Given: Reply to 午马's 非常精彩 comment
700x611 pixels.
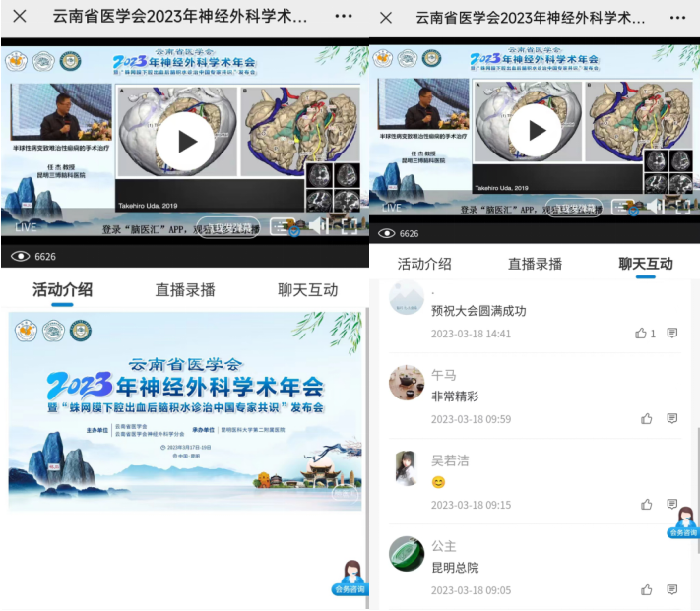Looking at the screenshot, I should (672, 418).
